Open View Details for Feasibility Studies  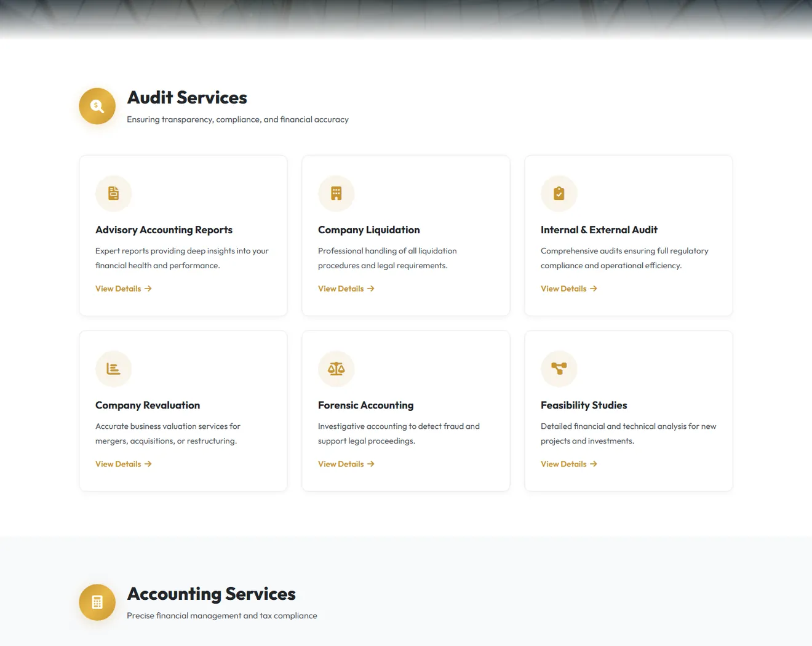[569, 464]
